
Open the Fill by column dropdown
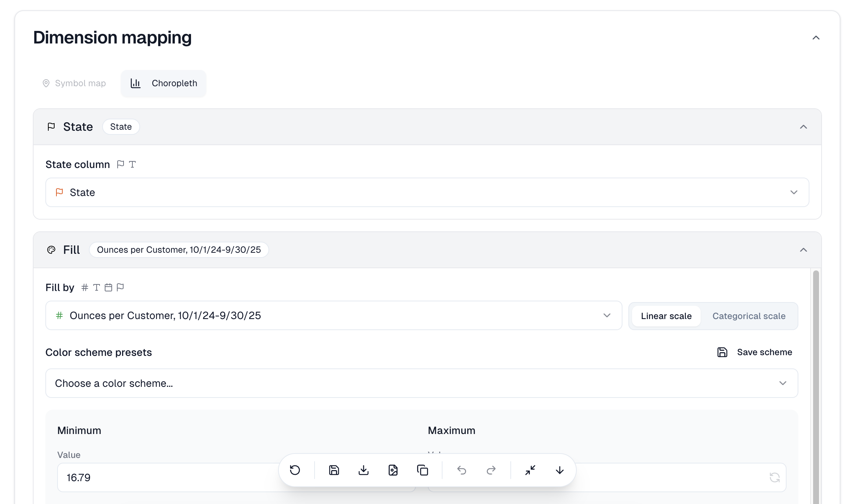(x=334, y=315)
